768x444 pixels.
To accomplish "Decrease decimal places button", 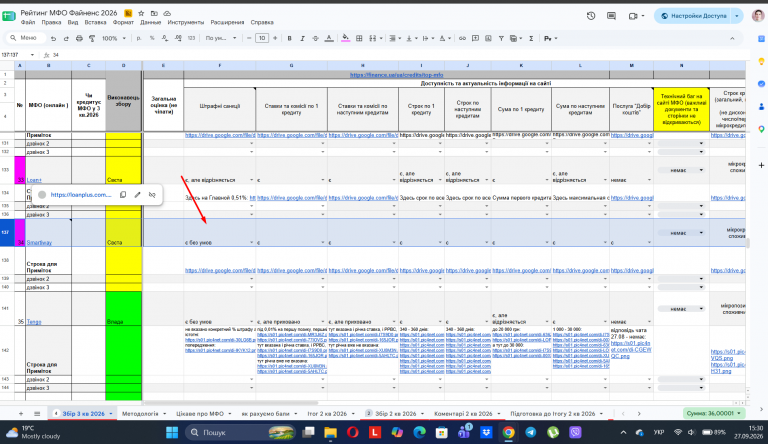I will point(165,38).
